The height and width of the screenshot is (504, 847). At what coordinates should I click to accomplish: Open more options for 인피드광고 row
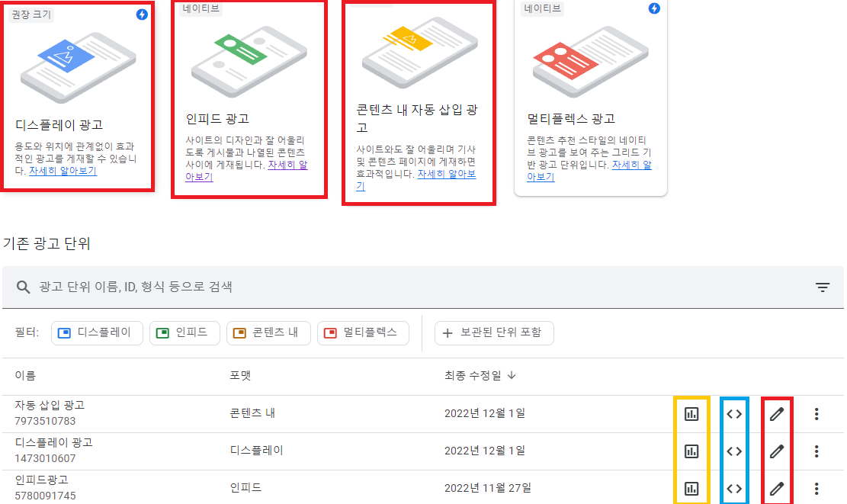(817, 488)
